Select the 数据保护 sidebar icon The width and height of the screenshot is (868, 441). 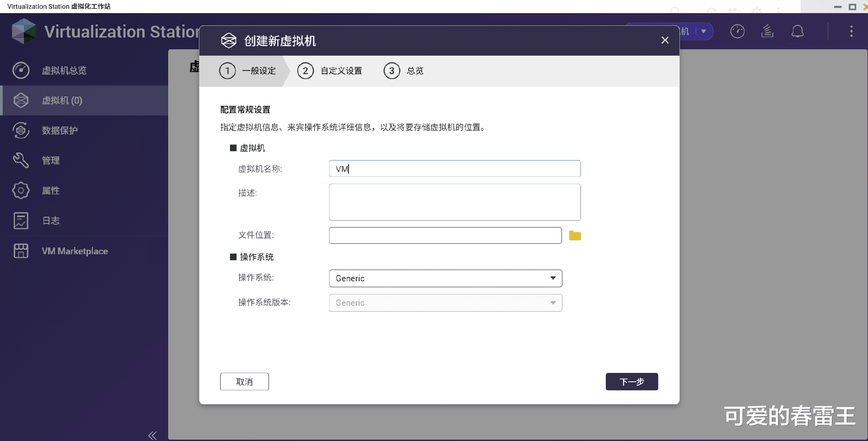coord(21,130)
